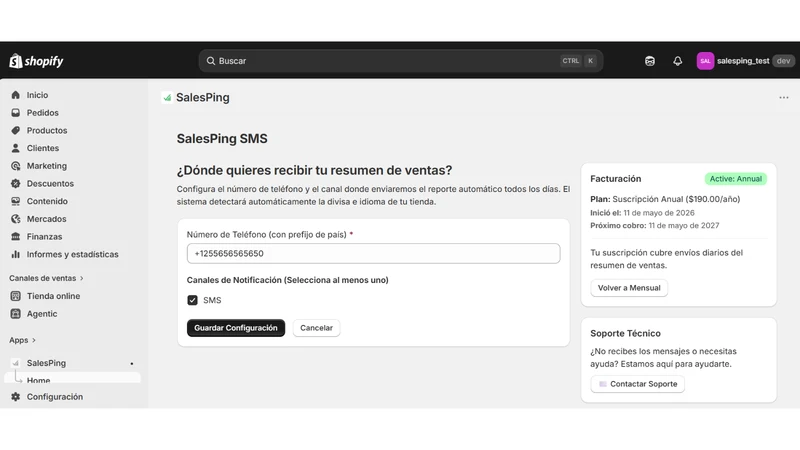This screenshot has width=800, height=450.
Task: Click Contactar Soporte button
Action: (637, 384)
